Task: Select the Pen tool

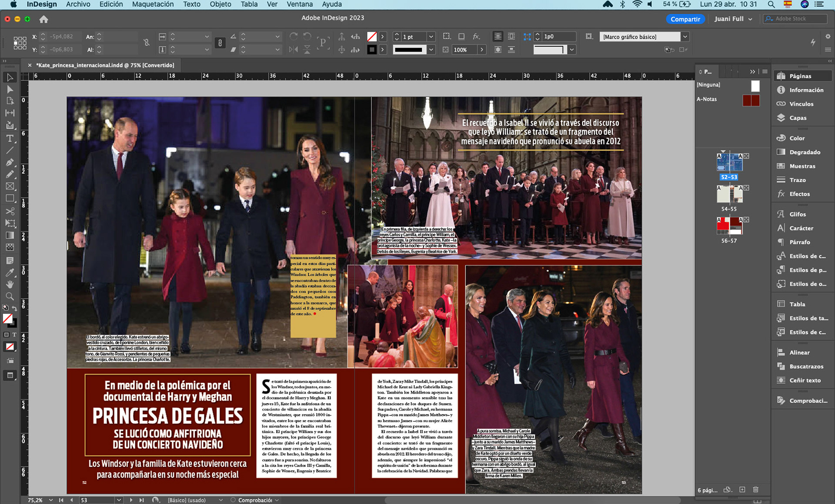Action: click(10, 162)
